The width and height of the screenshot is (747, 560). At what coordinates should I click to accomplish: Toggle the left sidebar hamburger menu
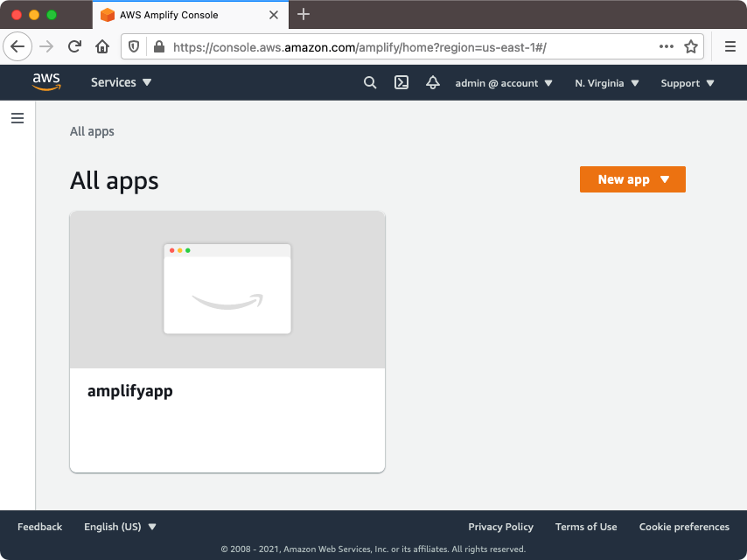pyautogui.click(x=17, y=118)
